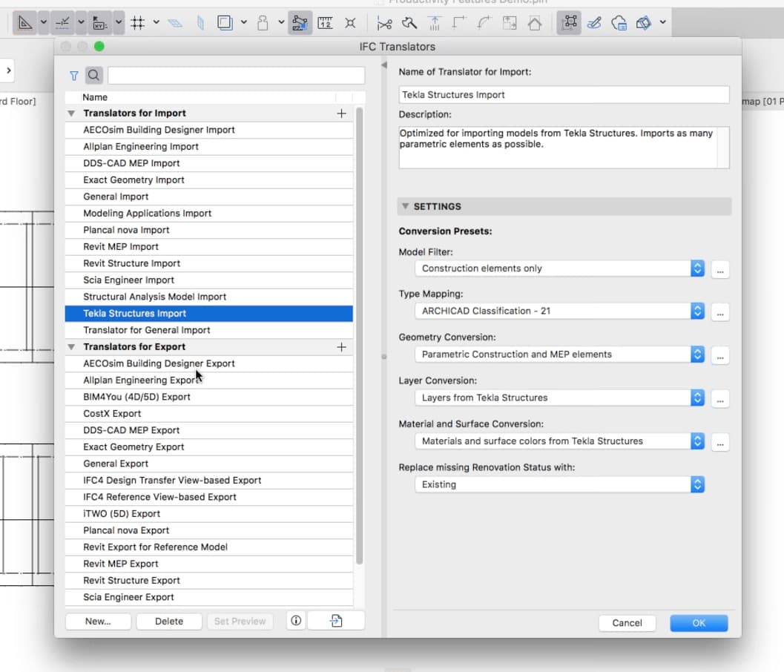Image resolution: width=784 pixels, height=672 pixels.
Task: Click ellipsis button next to Layer Conversion
Action: pyautogui.click(x=720, y=400)
